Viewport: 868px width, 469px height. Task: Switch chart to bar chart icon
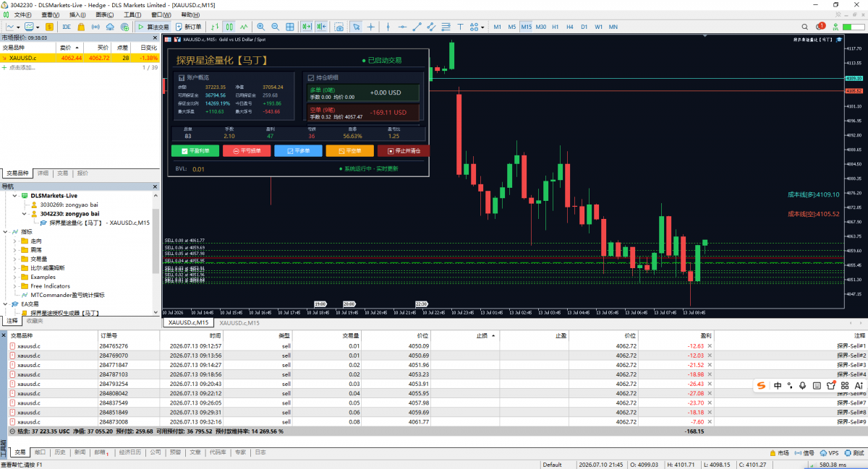coord(215,27)
